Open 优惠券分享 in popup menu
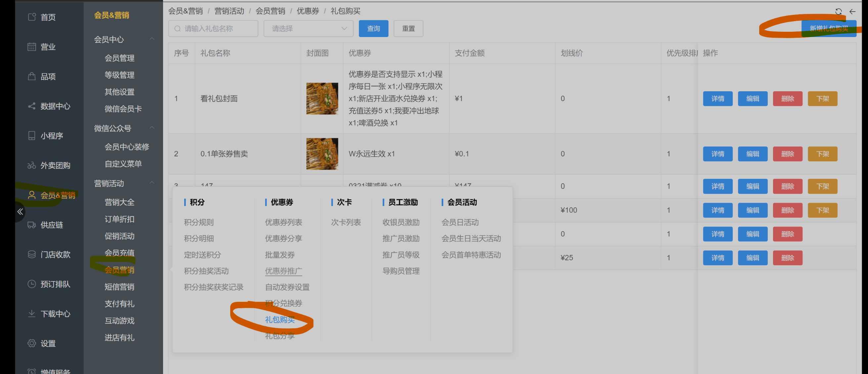Image resolution: width=868 pixels, height=374 pixels. (x=284, y=238)
